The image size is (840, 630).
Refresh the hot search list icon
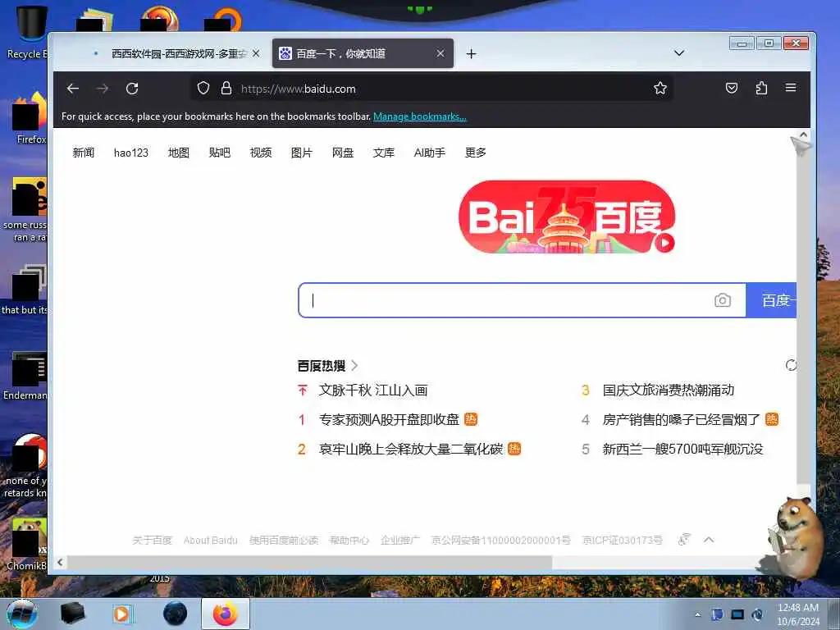(x=791, y=365)
